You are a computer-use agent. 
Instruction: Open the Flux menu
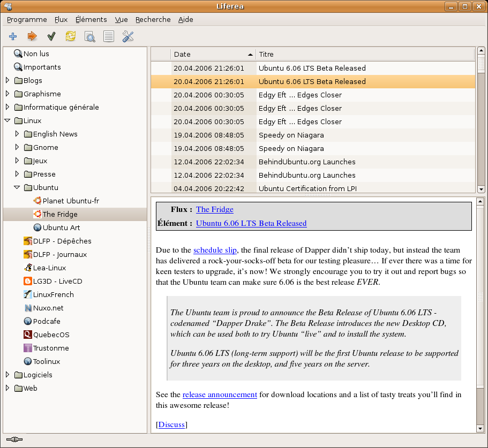[x=61, y=20]
